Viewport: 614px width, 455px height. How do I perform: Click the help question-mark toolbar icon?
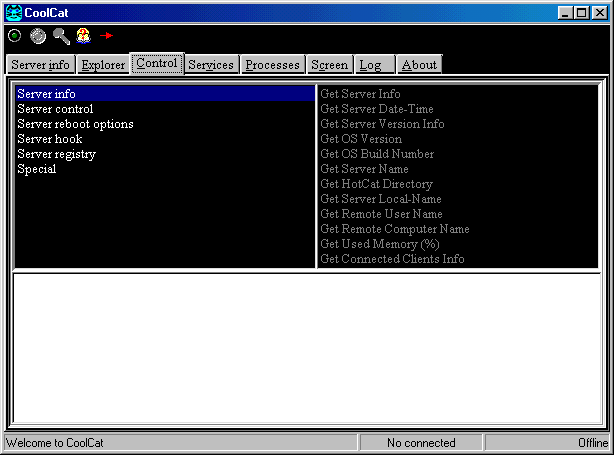[x=83, y=36]
